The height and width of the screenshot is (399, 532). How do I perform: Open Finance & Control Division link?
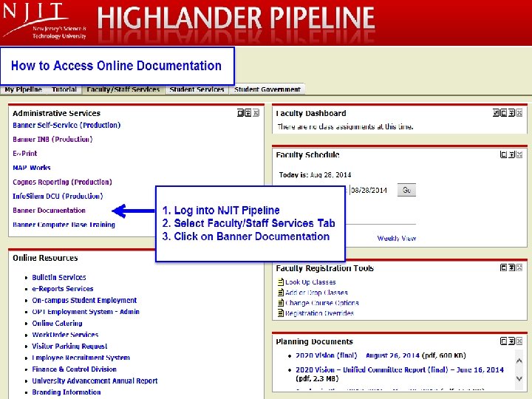(x=75, y=369)
